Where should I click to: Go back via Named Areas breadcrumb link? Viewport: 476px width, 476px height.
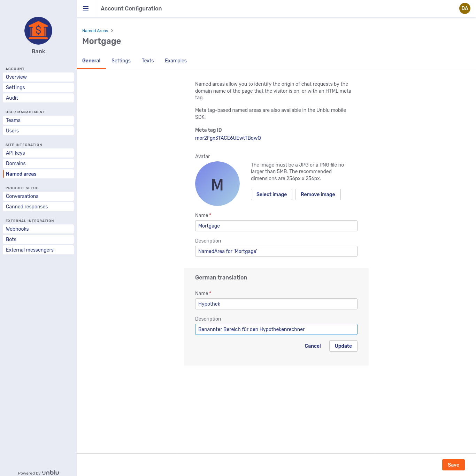[x=95, y=31]
